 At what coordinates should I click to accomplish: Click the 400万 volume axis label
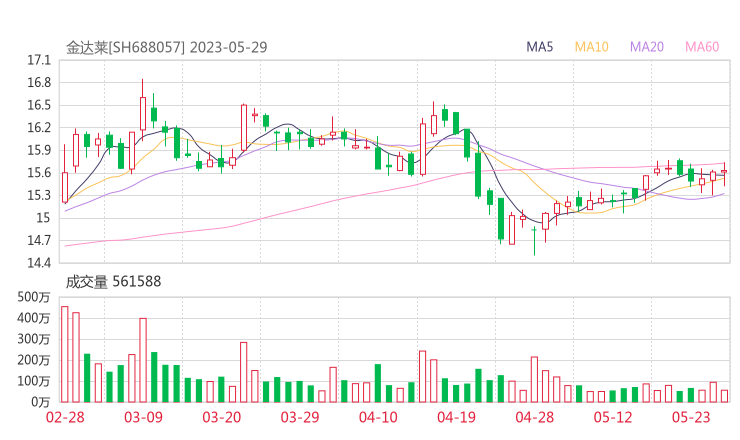(x=34, y=318)
